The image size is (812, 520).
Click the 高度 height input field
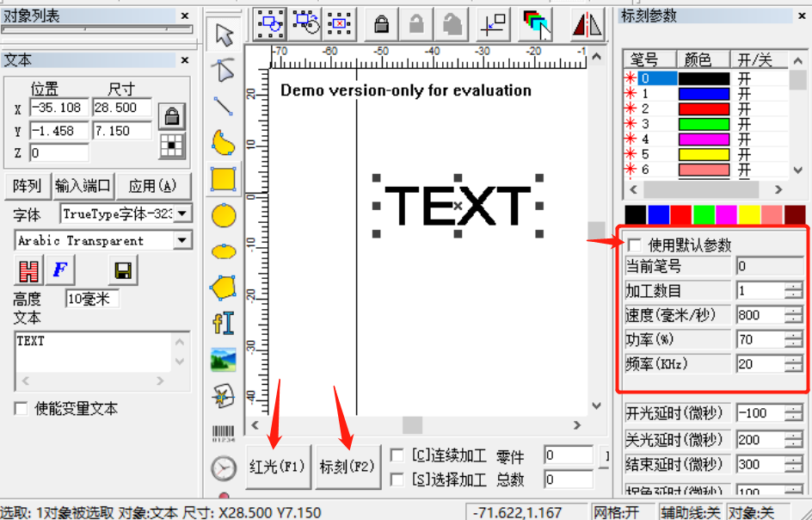pyautogui.click(x=92, y=299)
